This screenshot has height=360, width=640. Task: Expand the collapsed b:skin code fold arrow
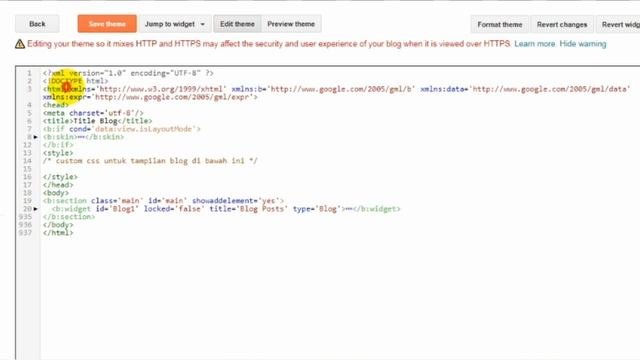(x=36, y=137)
